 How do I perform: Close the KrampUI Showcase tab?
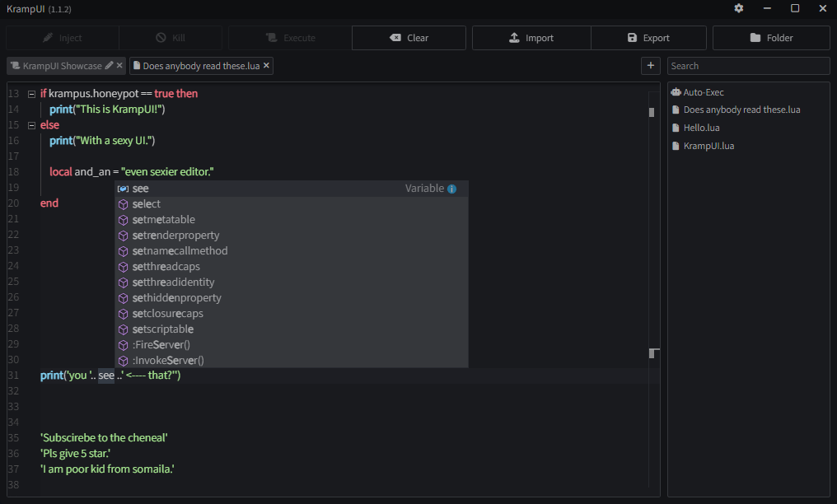click(119, 66)
